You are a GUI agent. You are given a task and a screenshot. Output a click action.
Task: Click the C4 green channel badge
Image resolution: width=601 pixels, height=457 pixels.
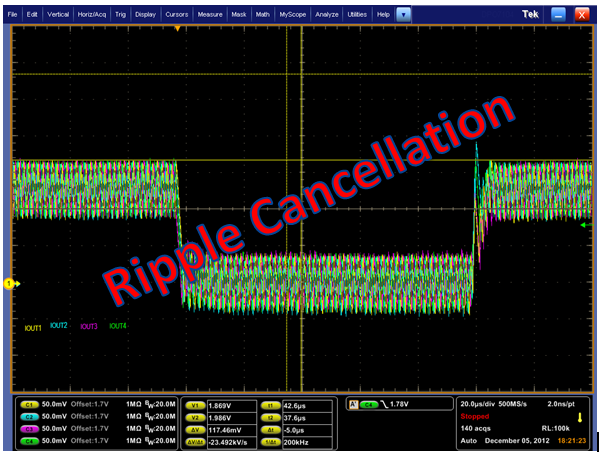point(31,439)
